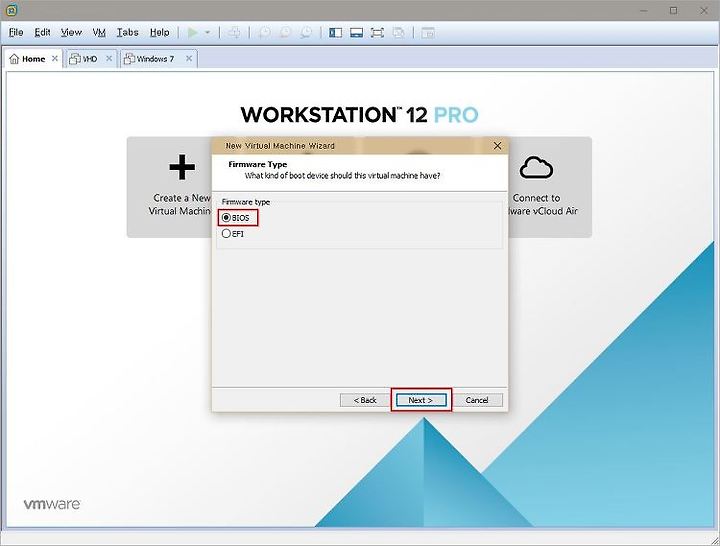Click the VMware app icon in title bar
The image size is (720, 546).
(12, 10)
